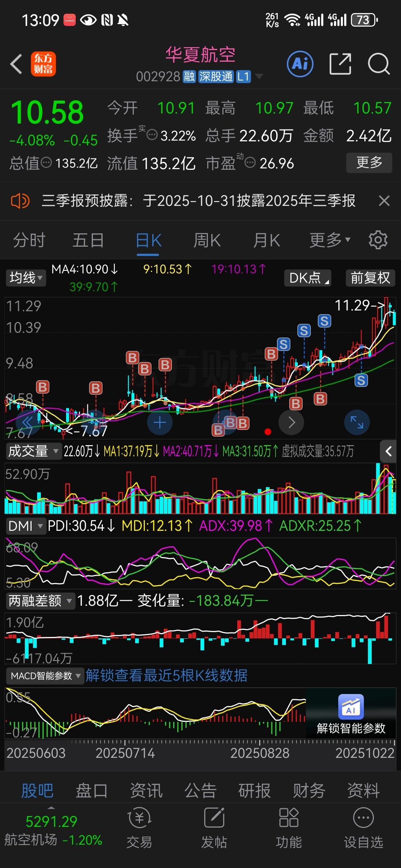This screenshot has width=401, height=868.
Task: Tap 解锁查看最近5根K线数据 link
Action: (x=166, y=676)
